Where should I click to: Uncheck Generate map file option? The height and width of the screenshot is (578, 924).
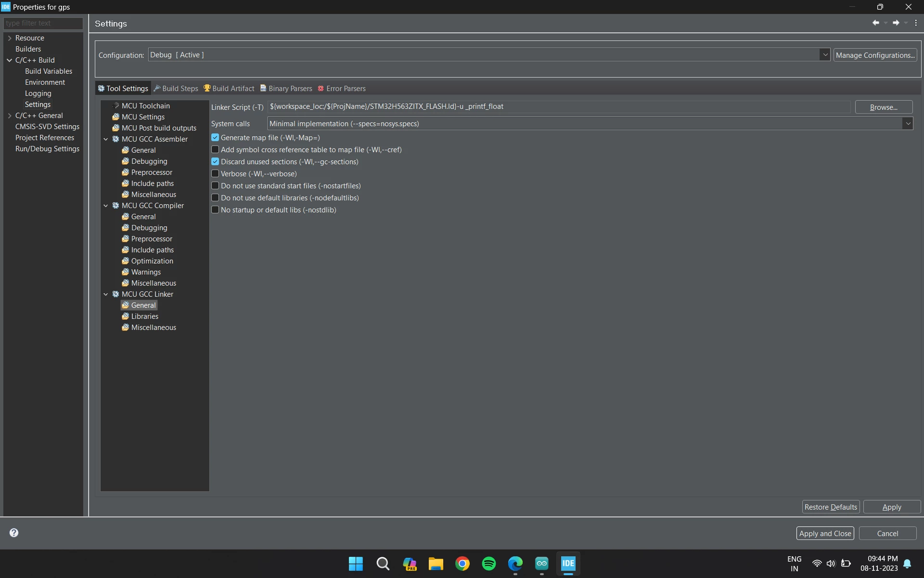pyautogui.click(x=215, y=138)
